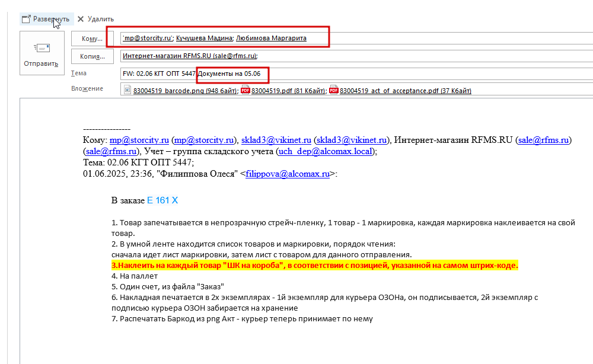The height and width of the screenshot is (364, 593).
Task: Click the Тема label
Action: [x=79, y=74]
